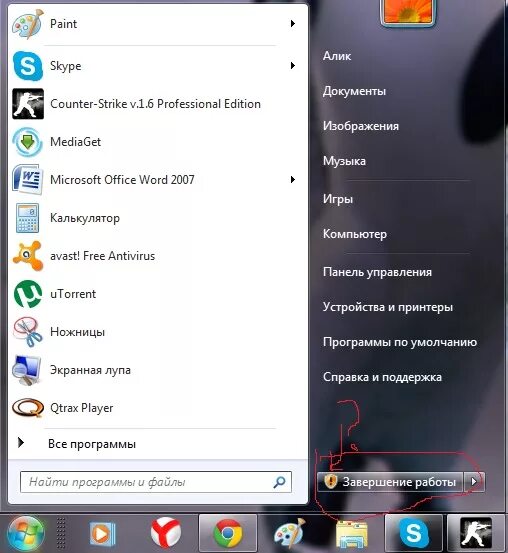Open Справка и поддержка

(382, 377)
